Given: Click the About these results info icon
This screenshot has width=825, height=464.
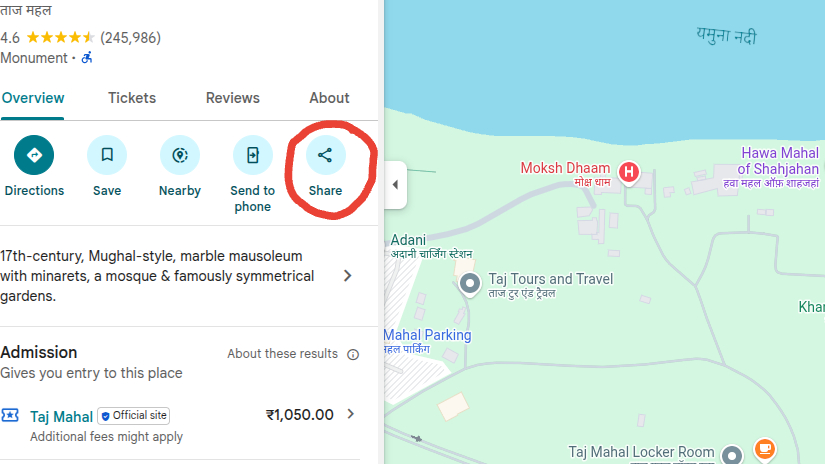Looking at the screenshot, I should click(353, 354).
